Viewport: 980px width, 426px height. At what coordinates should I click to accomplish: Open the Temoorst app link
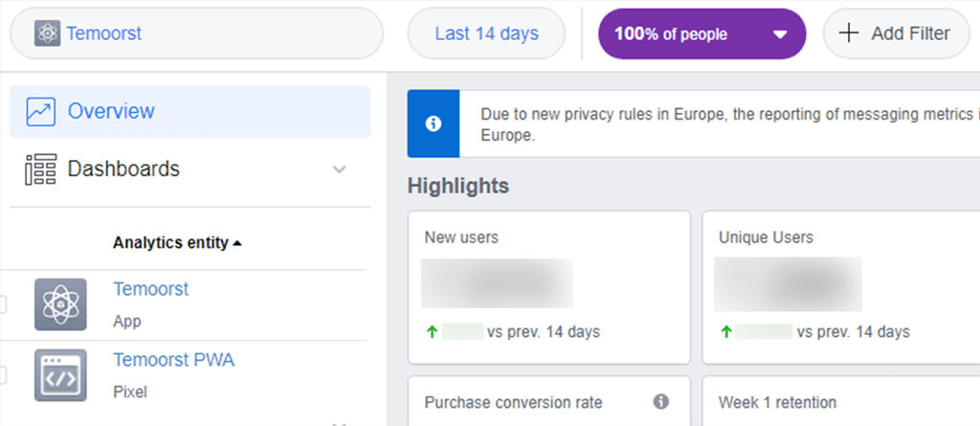point(150,289)
